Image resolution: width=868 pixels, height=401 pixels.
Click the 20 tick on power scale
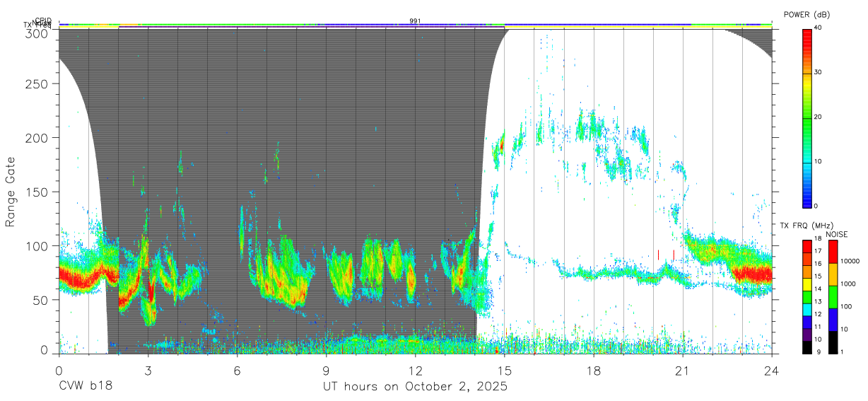coord(819,117)
